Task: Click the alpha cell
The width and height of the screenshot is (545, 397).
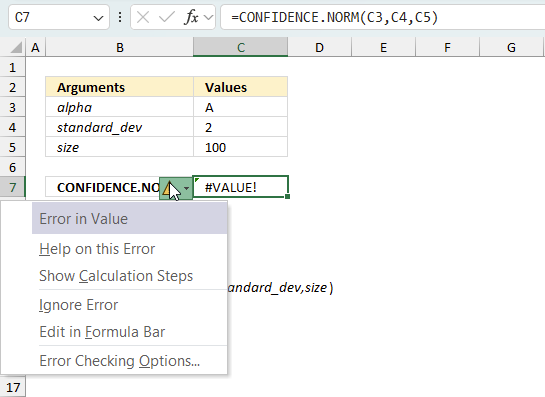Action: click(x=120, y=107)
